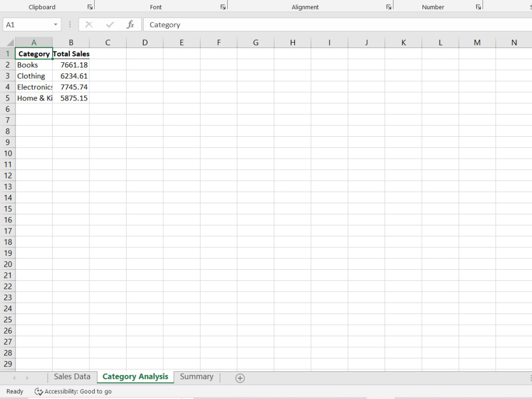Select the Total Sales header cell
Image resolution: width=532 pixels, height=399 pixels.
[71, 54]
